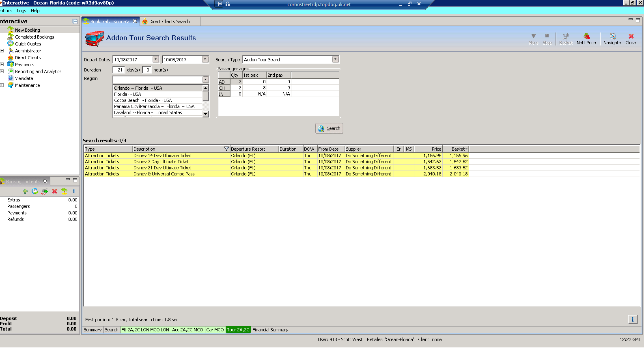Switch to the Financial Summary tab
644x348 pixels.
(270, 330)
